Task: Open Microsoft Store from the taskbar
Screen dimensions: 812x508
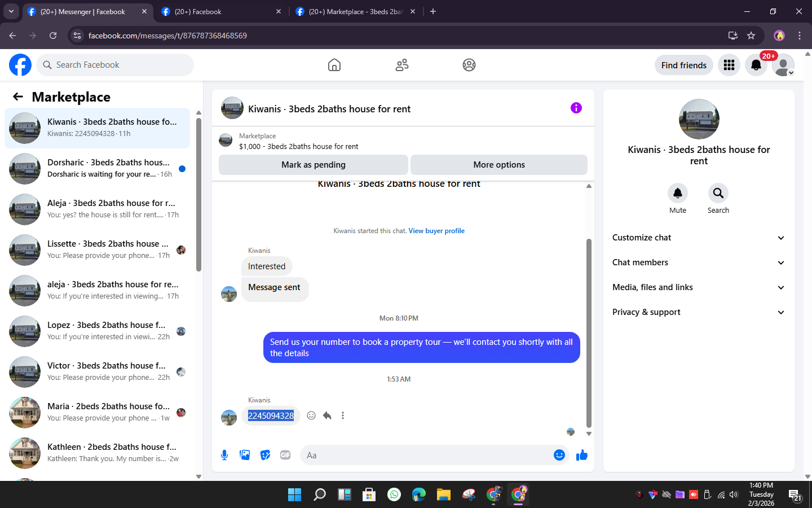Action: [x=369, y=494]
